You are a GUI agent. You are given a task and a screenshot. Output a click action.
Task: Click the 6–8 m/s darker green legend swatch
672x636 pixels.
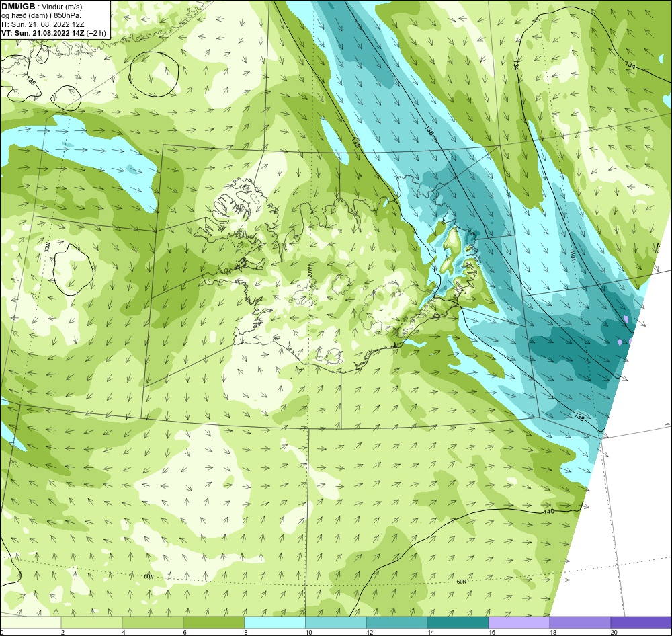coord(214,623)
